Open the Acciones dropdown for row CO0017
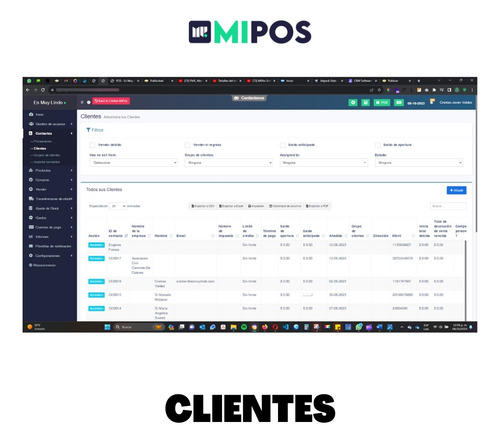 click(96, 258)
